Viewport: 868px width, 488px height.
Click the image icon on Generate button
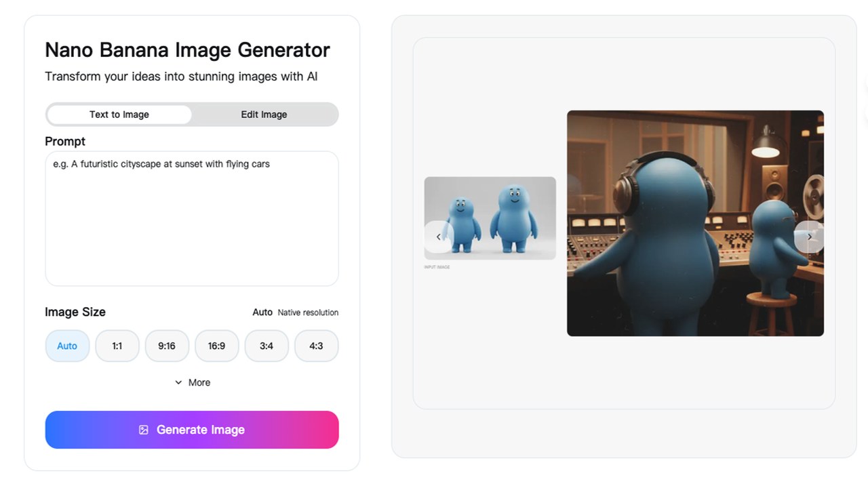[x=144, y=430]
